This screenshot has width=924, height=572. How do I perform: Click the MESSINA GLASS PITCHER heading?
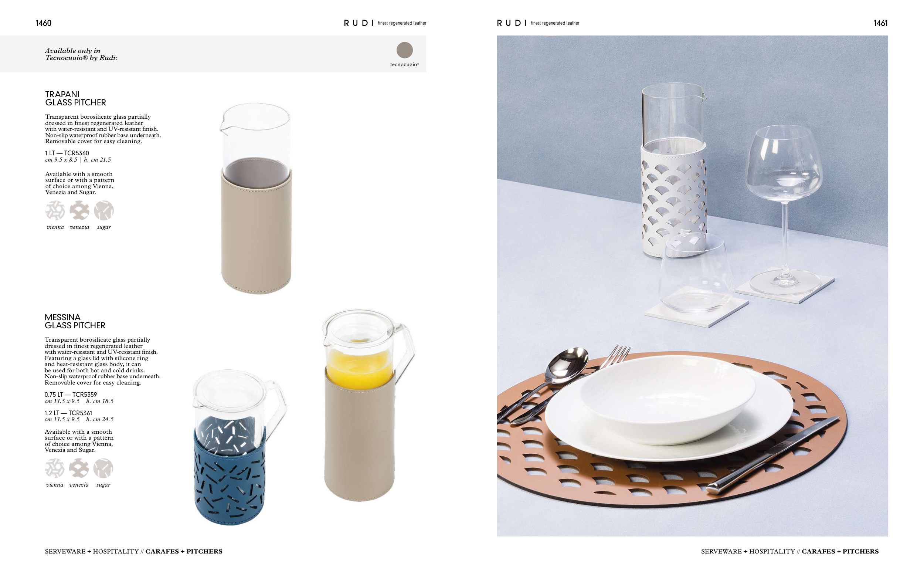click(x=75, y=321)
